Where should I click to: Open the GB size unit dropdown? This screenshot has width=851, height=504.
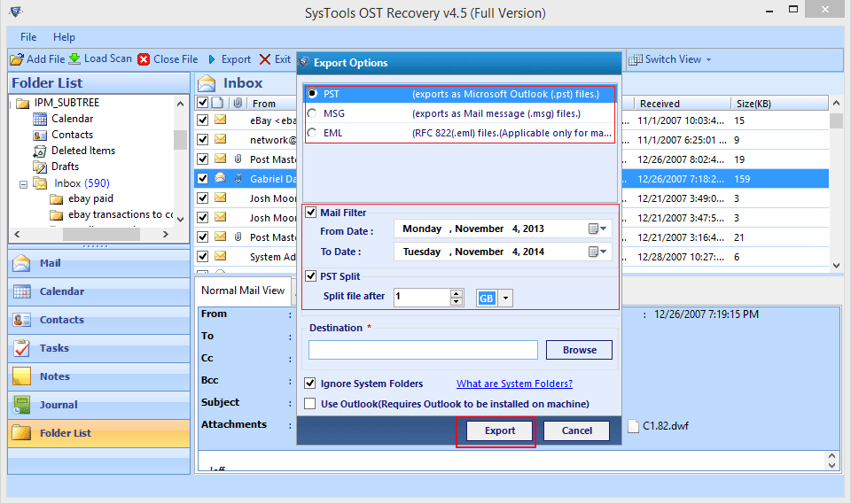click(505, 298)
